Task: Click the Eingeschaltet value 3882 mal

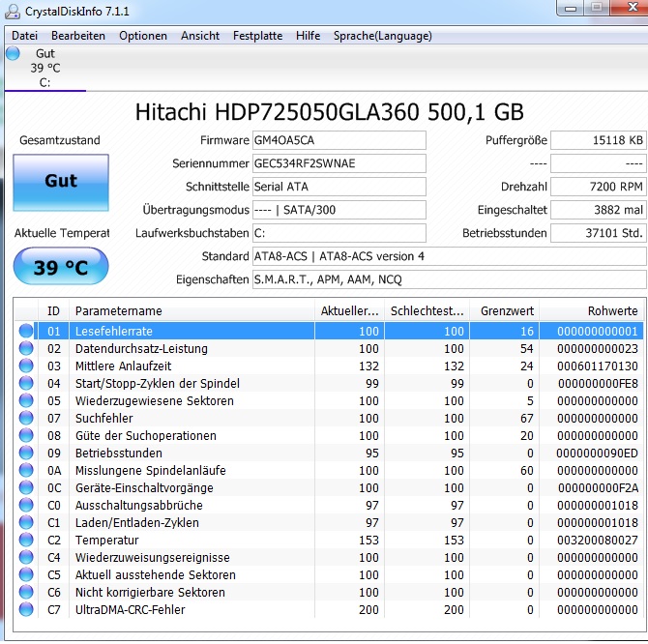Action: 599,210
